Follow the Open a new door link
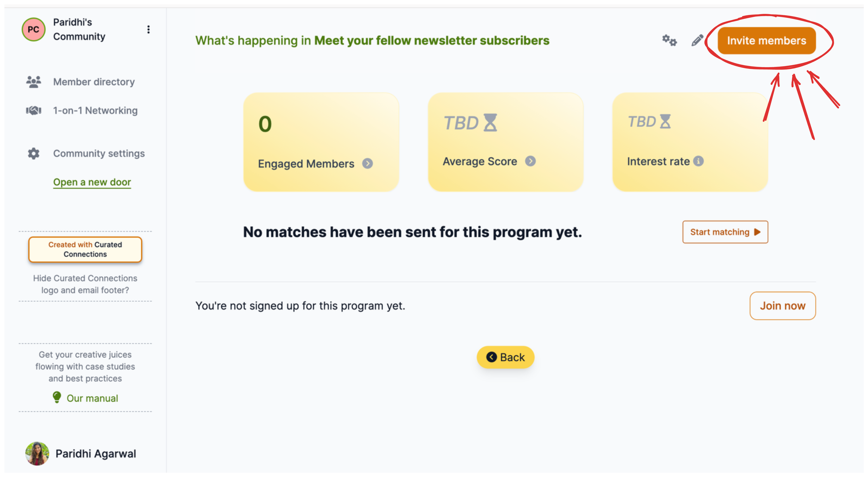This screenshot has height=477, width=868. (x=92, y=182)
